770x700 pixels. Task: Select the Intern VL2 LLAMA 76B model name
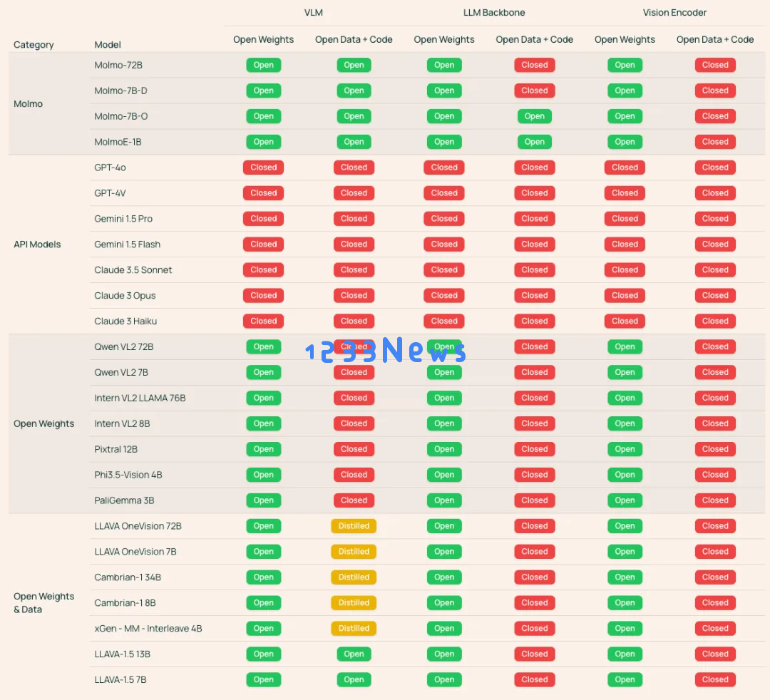click(140, 398)
